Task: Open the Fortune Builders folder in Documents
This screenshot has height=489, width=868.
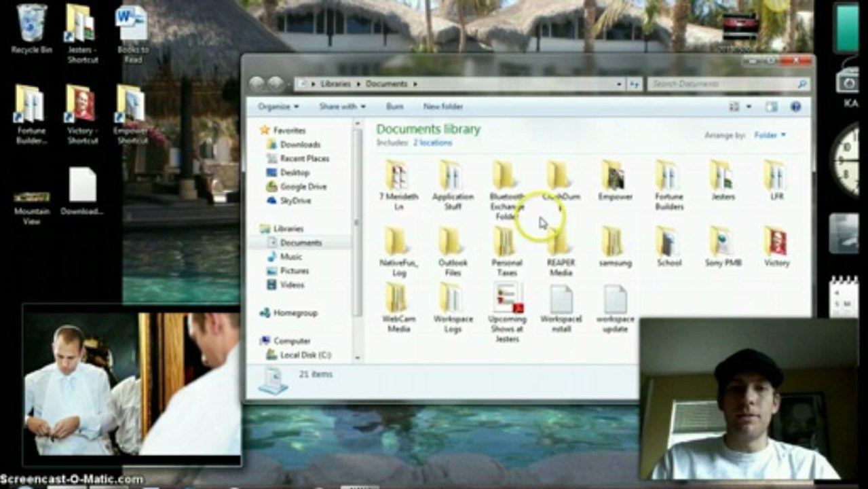Action: tap(669, 185)
